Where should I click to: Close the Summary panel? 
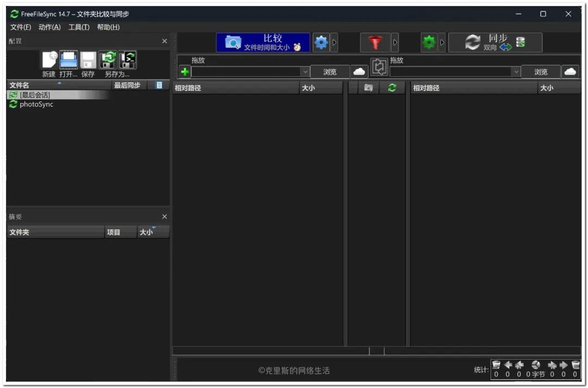click(164, 216)
